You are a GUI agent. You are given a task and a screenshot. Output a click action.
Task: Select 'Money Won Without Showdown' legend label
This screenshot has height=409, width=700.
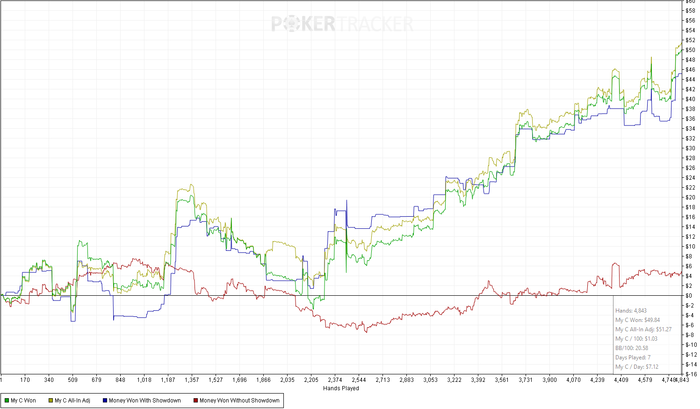click(239, 401)
